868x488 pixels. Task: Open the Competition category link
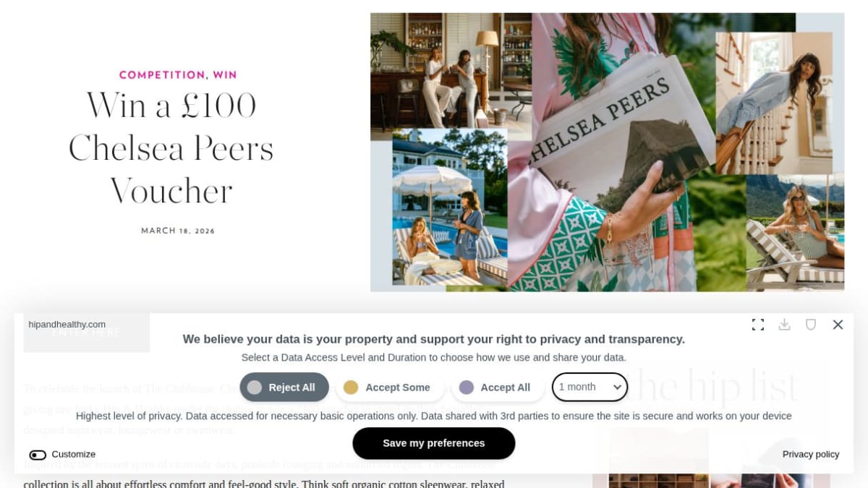click(x=162, y=74)
